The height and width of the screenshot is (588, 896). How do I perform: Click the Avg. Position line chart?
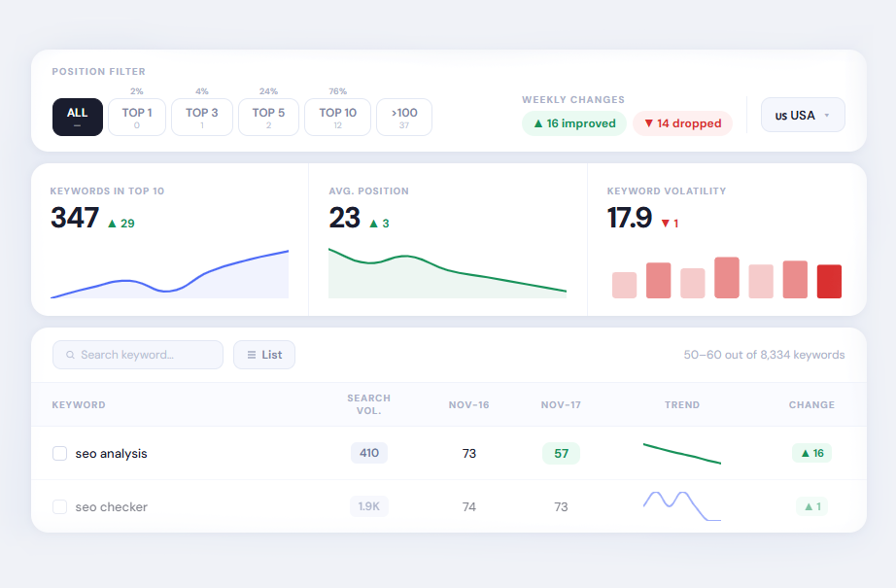[x=447, y=273]
